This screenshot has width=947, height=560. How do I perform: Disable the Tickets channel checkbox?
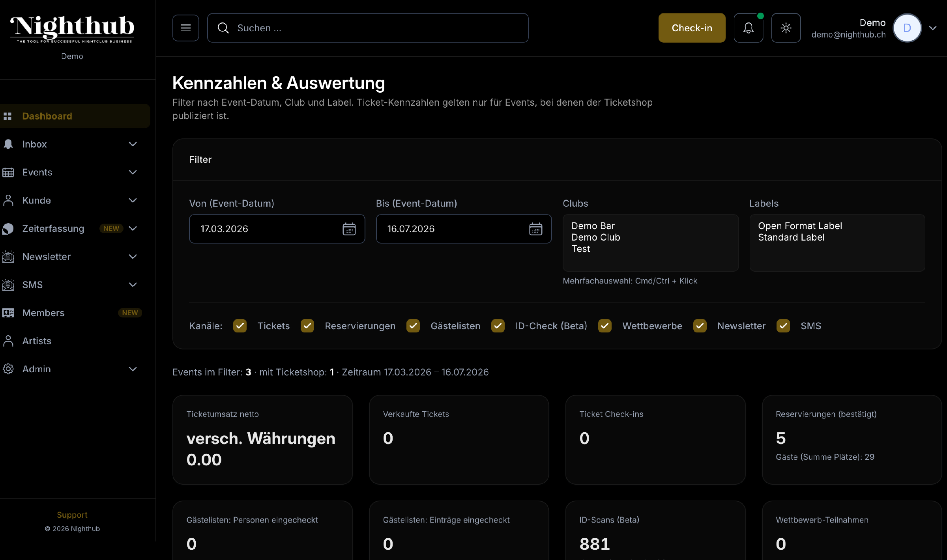click(x=240, y=326)
